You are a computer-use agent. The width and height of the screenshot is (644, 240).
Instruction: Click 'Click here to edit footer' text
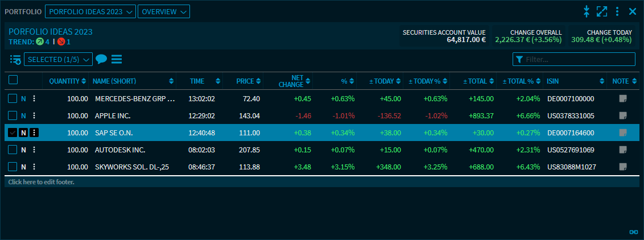[41, 182]
